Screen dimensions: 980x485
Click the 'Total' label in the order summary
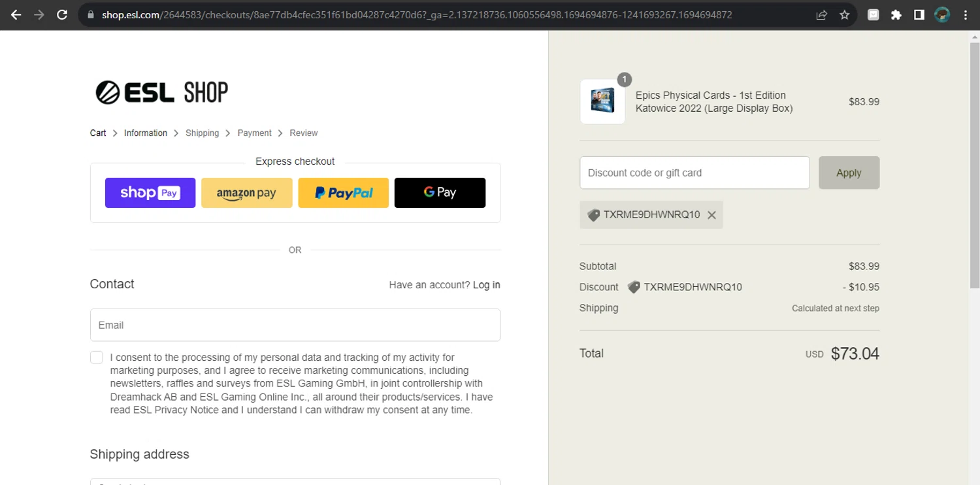pyautogui.click(x=591, y=354)
